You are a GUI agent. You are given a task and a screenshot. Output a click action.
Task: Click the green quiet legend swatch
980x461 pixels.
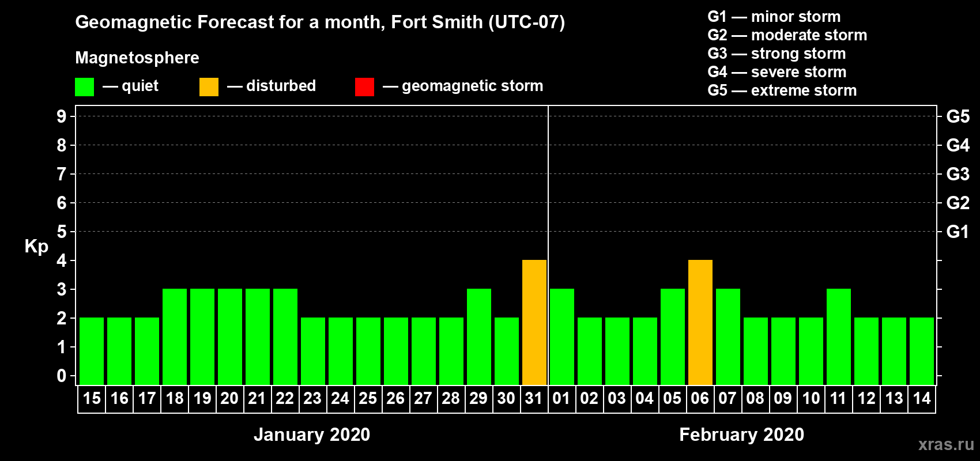(84, 87)
